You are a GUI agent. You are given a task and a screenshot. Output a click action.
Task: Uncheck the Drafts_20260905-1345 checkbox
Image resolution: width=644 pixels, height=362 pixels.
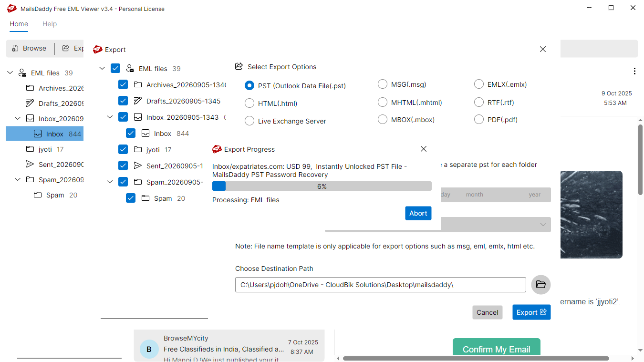[x=123, y=101]
